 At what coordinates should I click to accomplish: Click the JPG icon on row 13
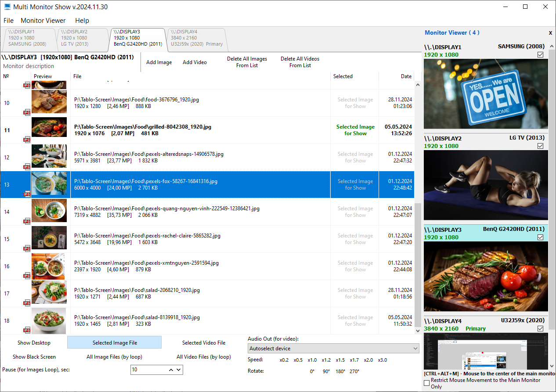point(27,194)
